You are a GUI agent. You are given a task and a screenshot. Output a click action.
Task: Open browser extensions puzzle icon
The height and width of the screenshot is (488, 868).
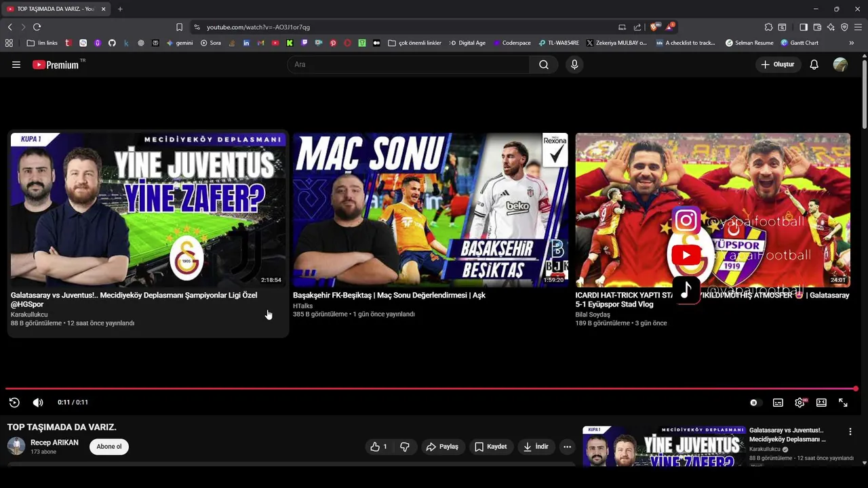(768, 27)
